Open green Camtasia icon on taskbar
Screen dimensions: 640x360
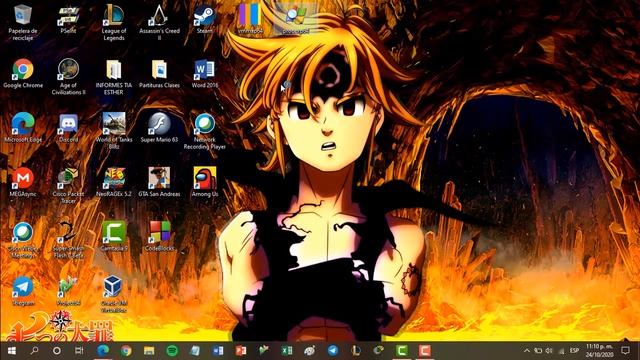point(402,351)
